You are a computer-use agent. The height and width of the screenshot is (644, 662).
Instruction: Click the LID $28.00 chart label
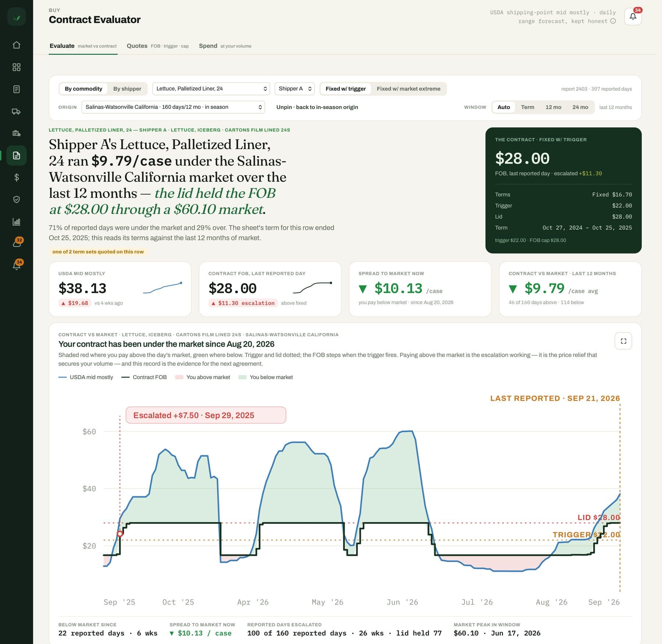point(599,517)
